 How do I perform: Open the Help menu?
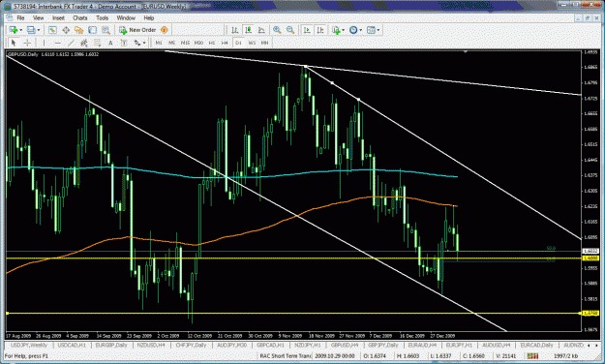tap(149, 17)
